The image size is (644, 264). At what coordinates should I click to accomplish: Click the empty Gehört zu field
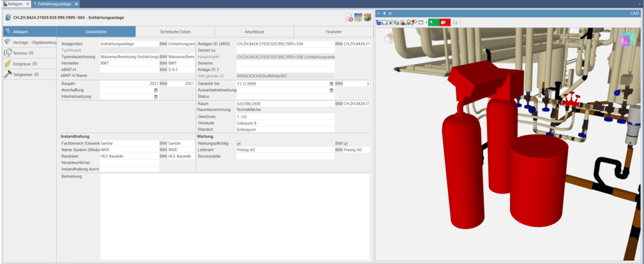285,50
